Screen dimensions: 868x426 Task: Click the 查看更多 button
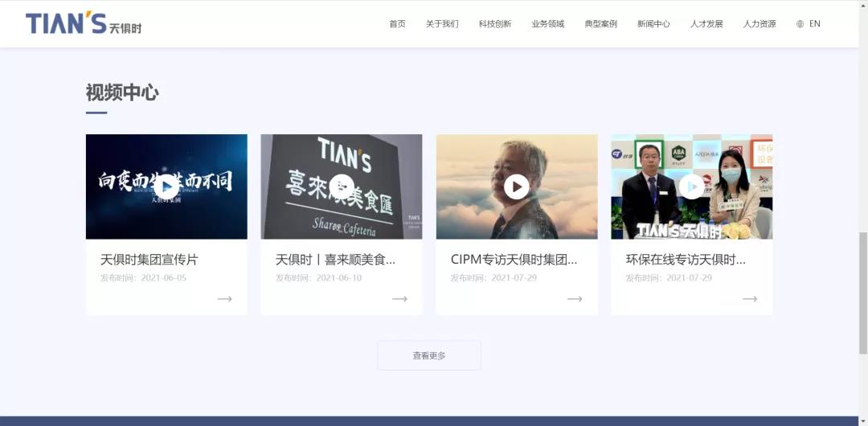coord(429,355)
